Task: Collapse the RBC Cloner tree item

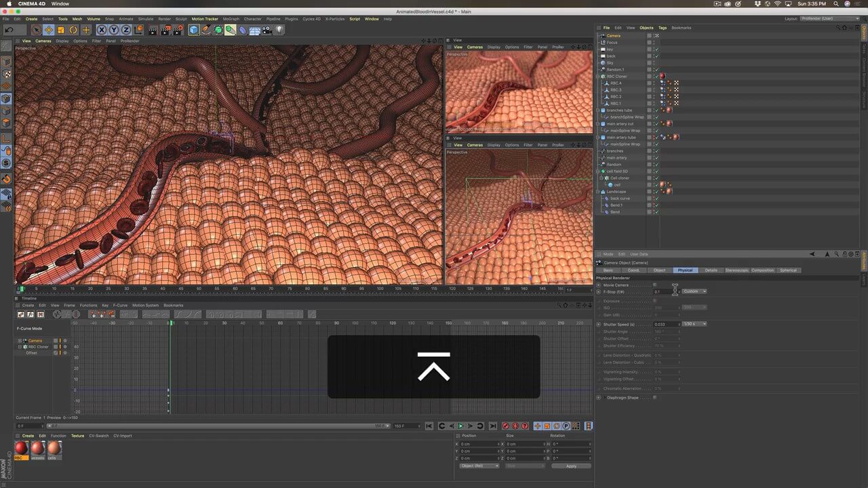Action: click(x=599, y=77)
